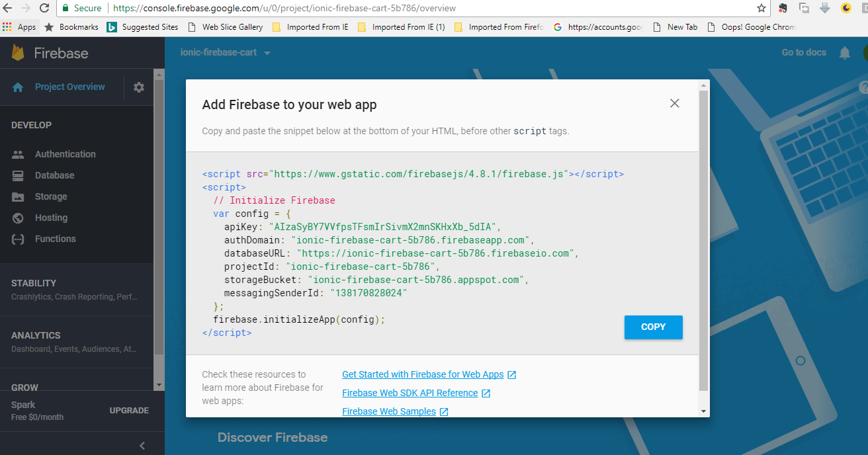Open the New Tab bookmark
The image size is (868, 455).
[x=675, y=27]
